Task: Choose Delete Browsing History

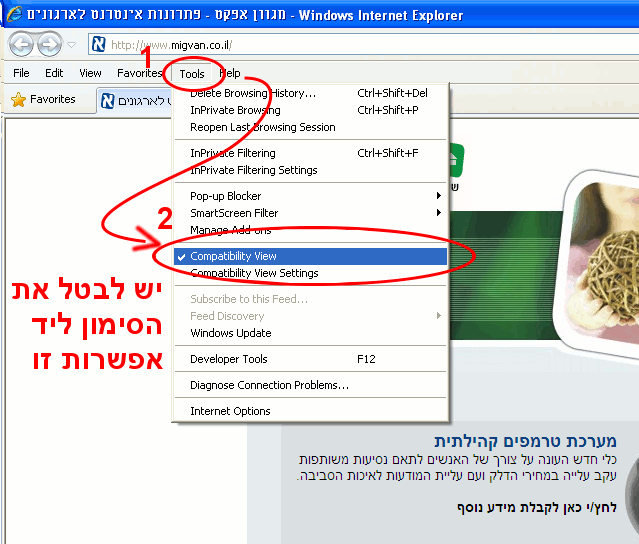Action: (x=311, y=93)
